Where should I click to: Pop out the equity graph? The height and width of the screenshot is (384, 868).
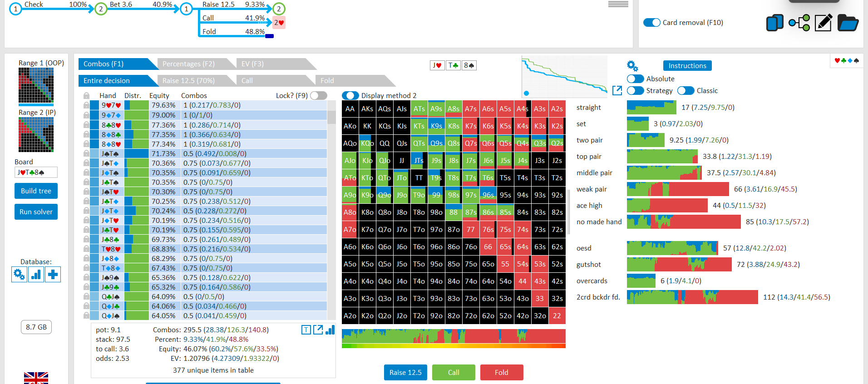[x=617, y=91]
